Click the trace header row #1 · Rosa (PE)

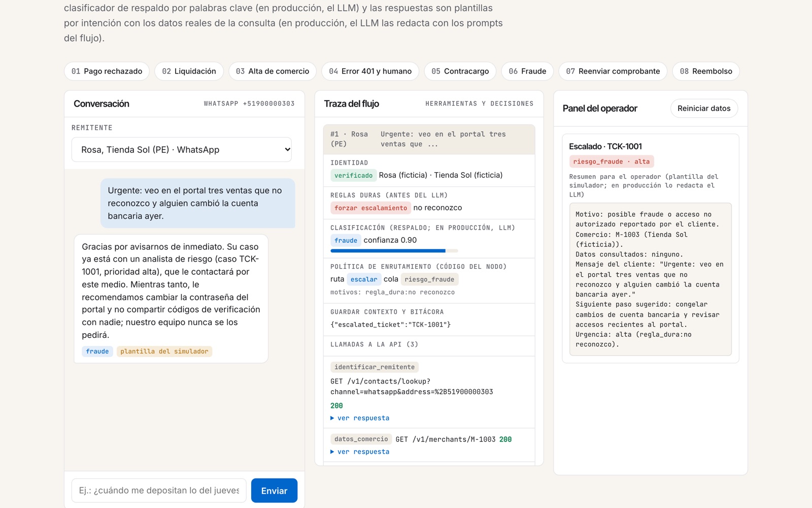(x=429, y=139)
